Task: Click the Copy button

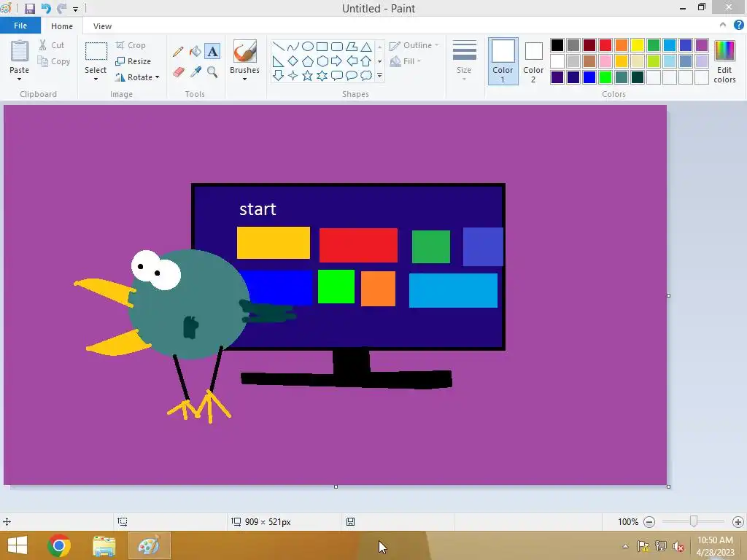Action: pos(54,61)
